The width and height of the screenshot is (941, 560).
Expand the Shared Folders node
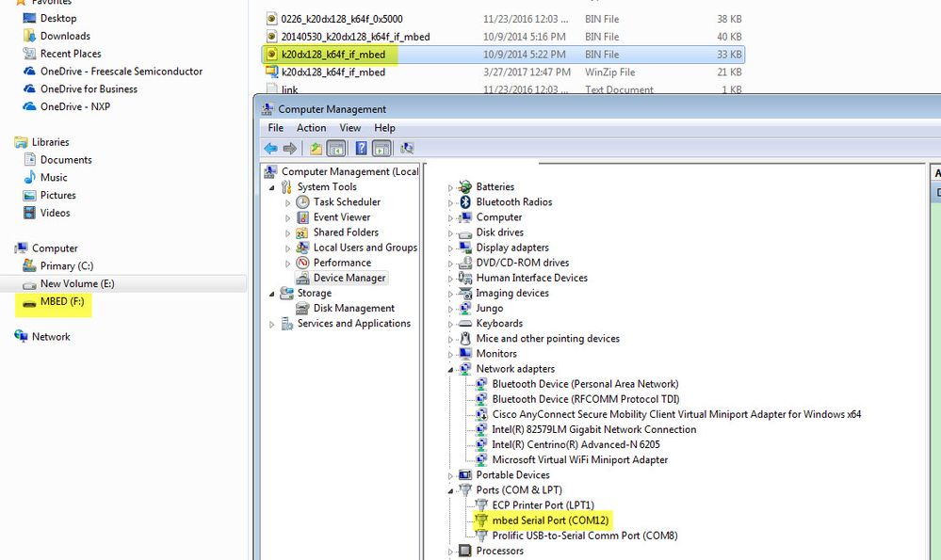287,232
